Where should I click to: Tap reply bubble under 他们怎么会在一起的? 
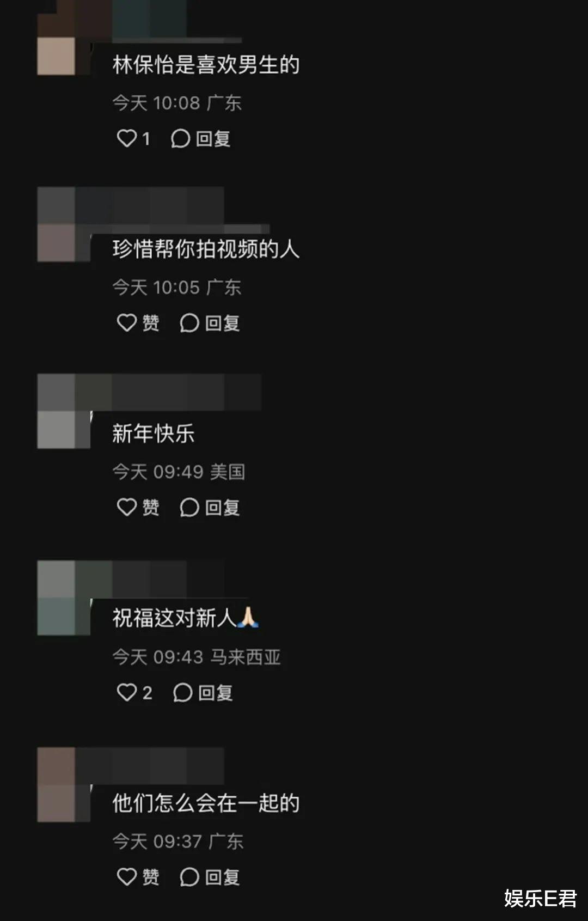click(189, 877)
